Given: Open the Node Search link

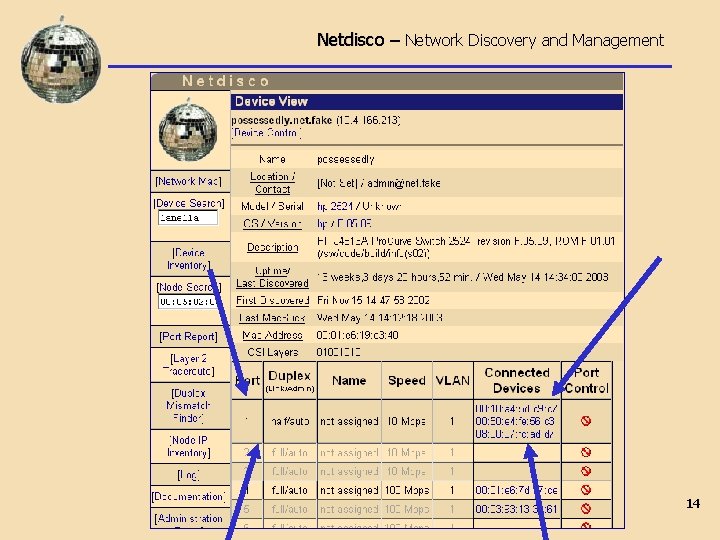Looking at the screenshot, I should [189, 287].
